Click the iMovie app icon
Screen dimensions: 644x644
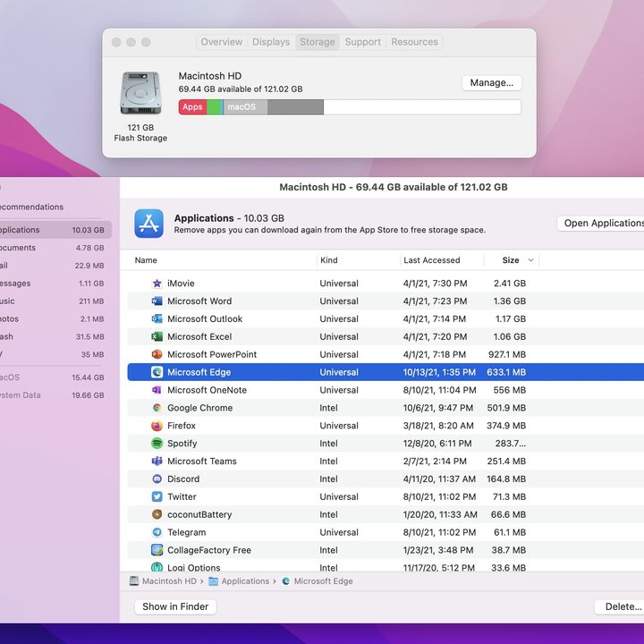click(157, 284)
